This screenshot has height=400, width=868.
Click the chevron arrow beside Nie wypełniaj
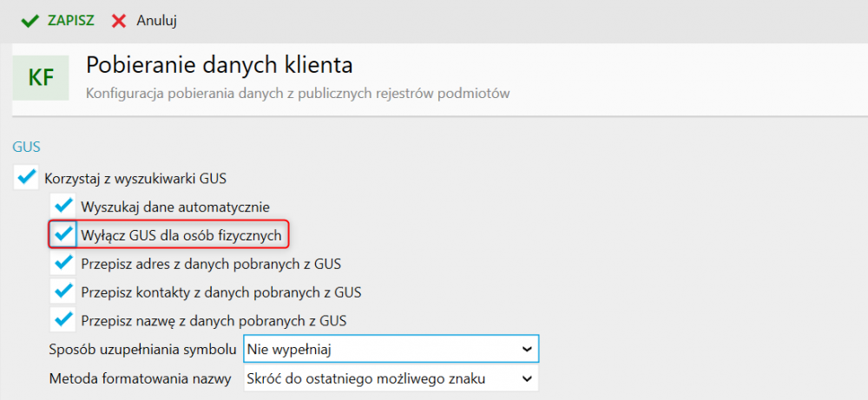(x=525, y=349)
